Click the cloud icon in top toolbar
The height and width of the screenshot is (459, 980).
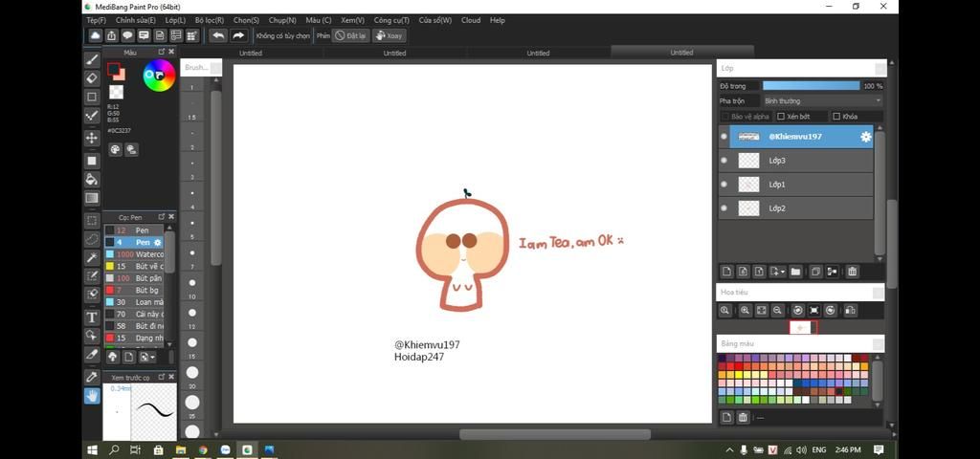(x=95, y=35)
